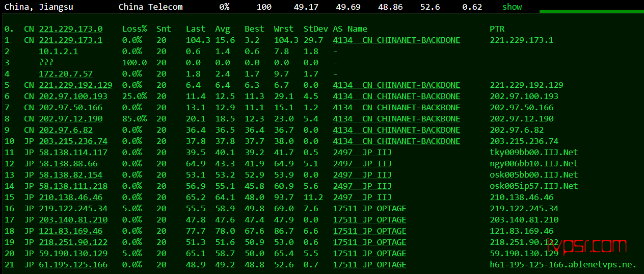Select the 'China, Jiangsu' location text
The image size is (644, 274).
[39, 7]
